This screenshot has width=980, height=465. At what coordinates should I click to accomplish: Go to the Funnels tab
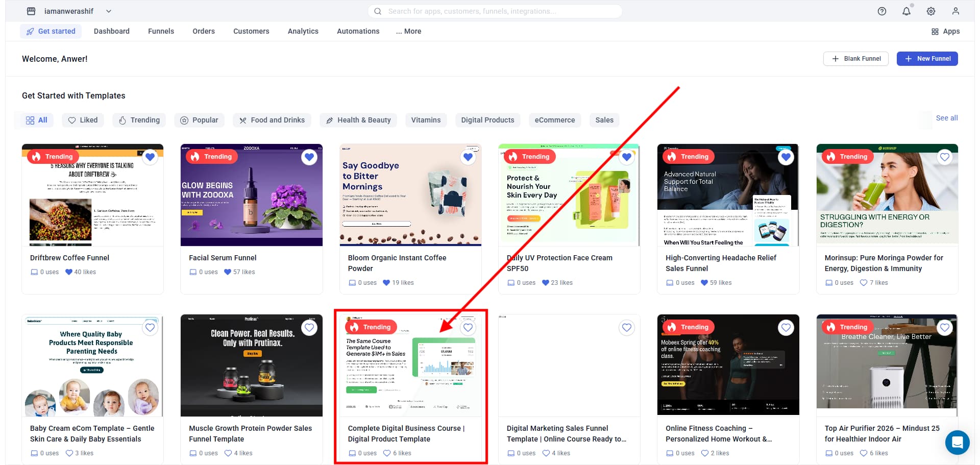pyautogui.click(x=161, y=31)
